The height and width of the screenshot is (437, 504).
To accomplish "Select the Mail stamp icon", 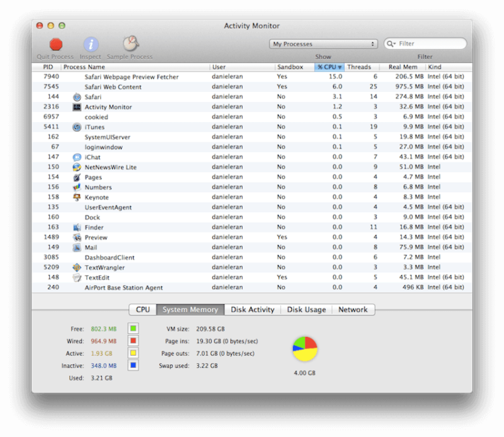I will click(x=77, y=248).
